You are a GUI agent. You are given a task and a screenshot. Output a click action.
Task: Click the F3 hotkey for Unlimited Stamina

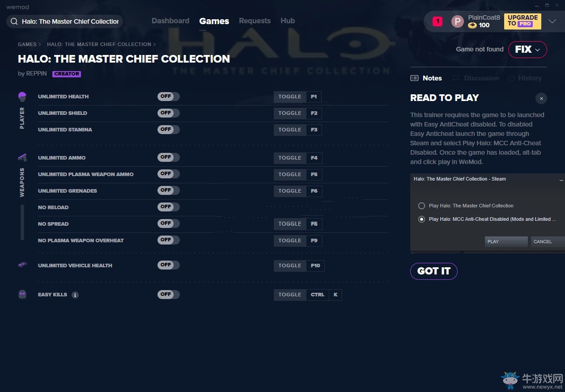[x=314, y=130]
